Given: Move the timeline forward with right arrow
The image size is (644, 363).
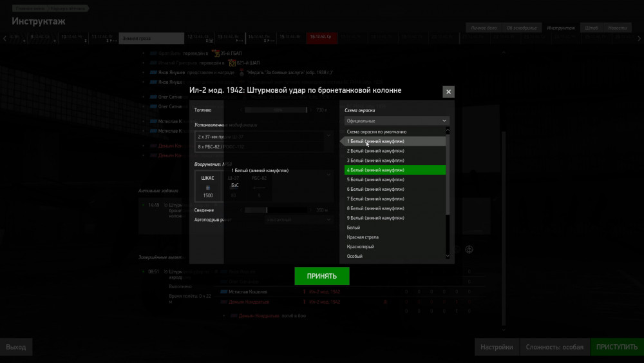Looking at the screenshot, I should pos(639,38).
